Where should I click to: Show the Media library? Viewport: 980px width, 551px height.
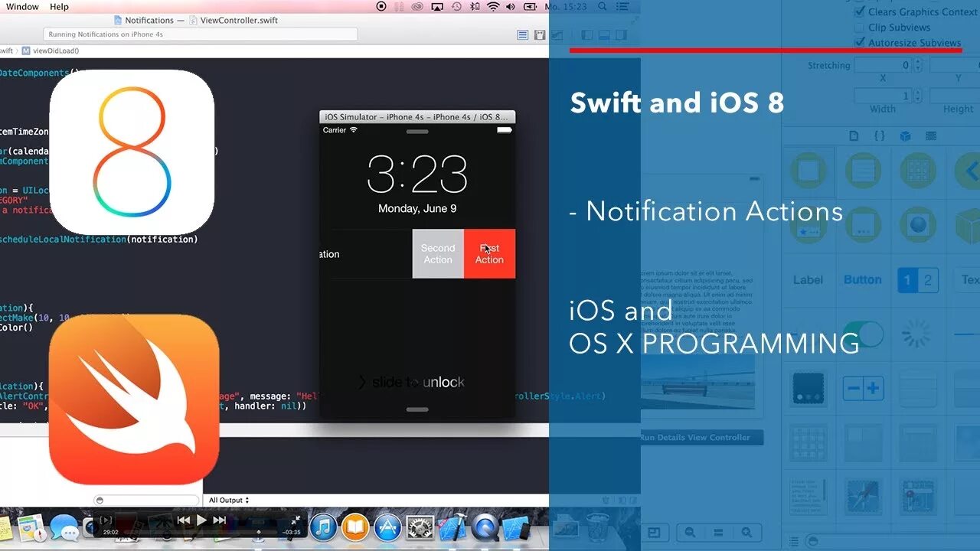[x=931, y=136]
